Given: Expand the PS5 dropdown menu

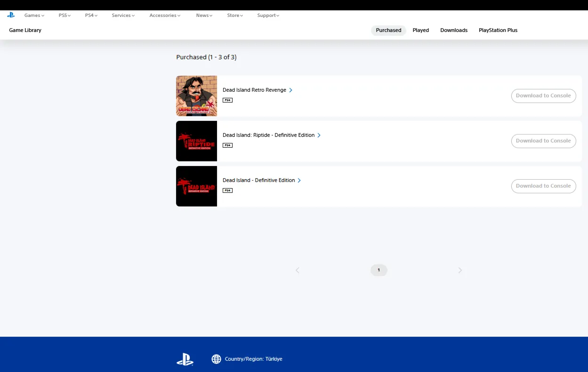Looking at the screenshot, I should click(64, 16).
